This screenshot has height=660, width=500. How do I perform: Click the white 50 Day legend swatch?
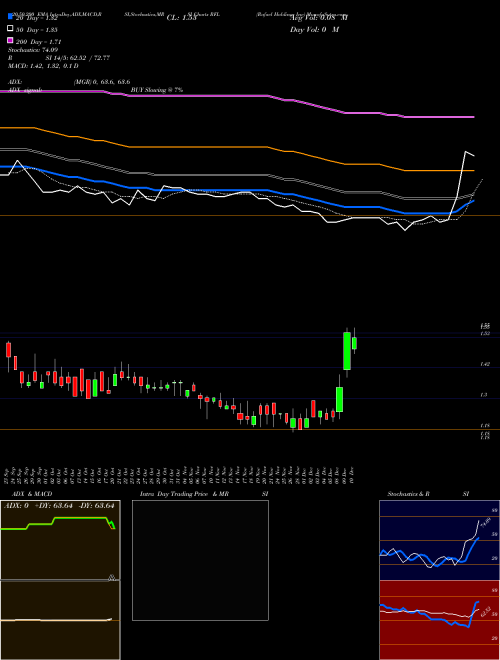click(10, 29)
